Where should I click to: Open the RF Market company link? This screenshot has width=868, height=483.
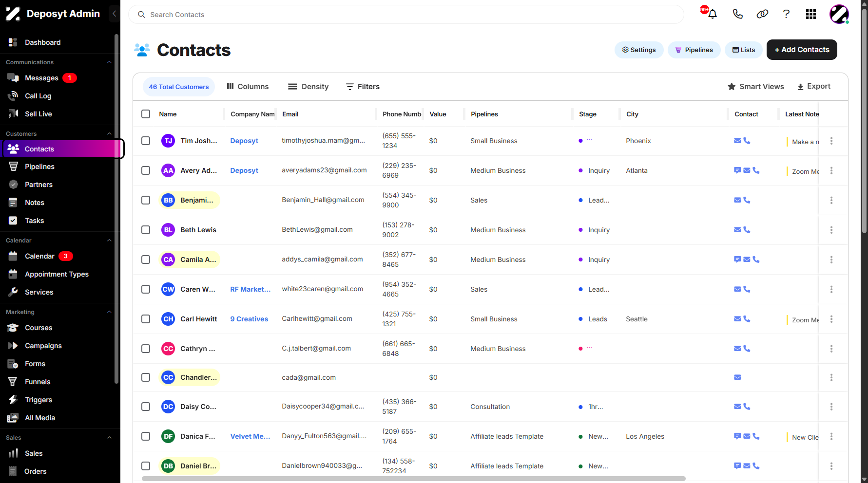(x=251, y=289)
